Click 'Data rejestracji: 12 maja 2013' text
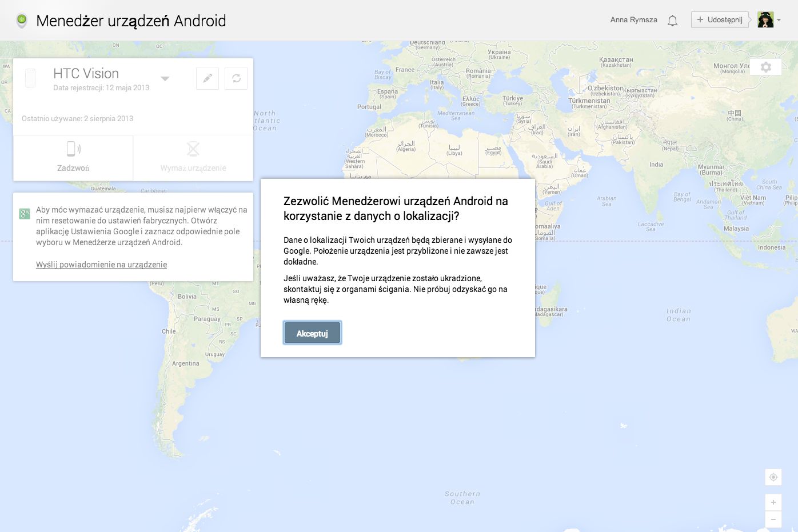Viewport: 798px width, 532px height. 101,88
